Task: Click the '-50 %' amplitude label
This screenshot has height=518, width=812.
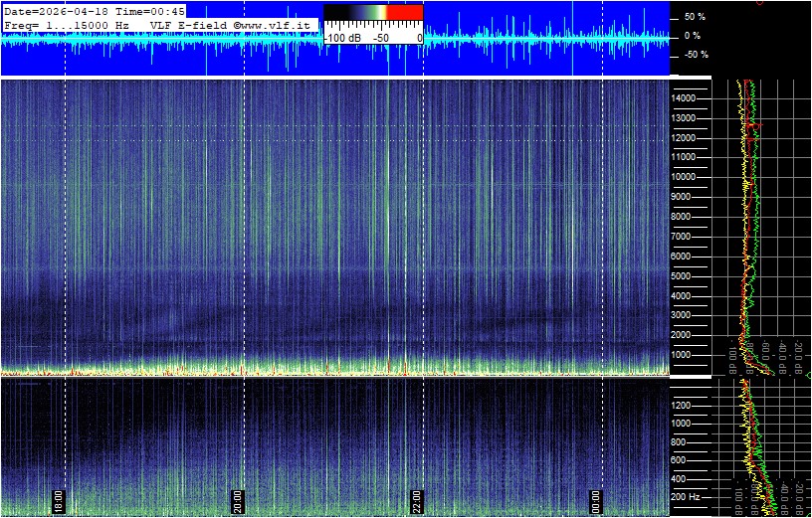Action: 697,55
